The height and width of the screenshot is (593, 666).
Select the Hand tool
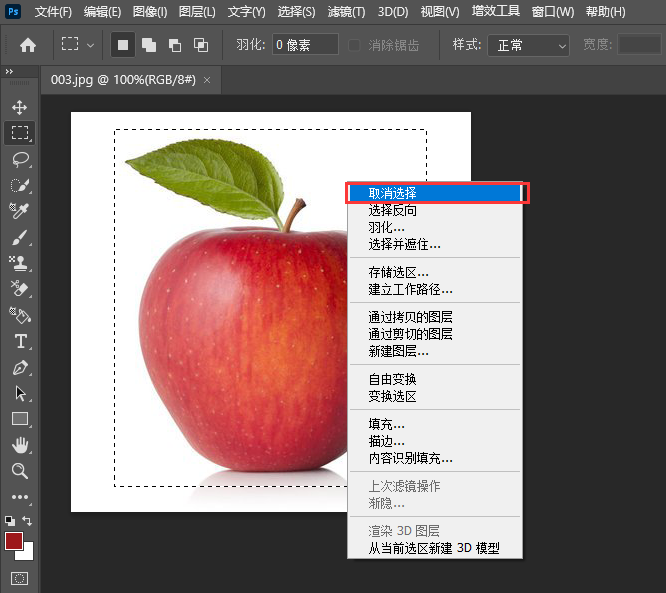[20, 445]
